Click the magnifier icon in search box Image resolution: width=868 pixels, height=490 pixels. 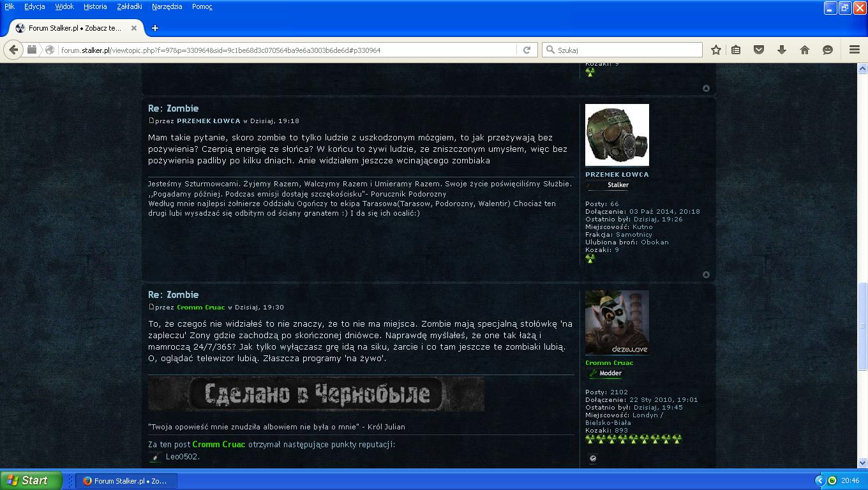coord(550,50)
